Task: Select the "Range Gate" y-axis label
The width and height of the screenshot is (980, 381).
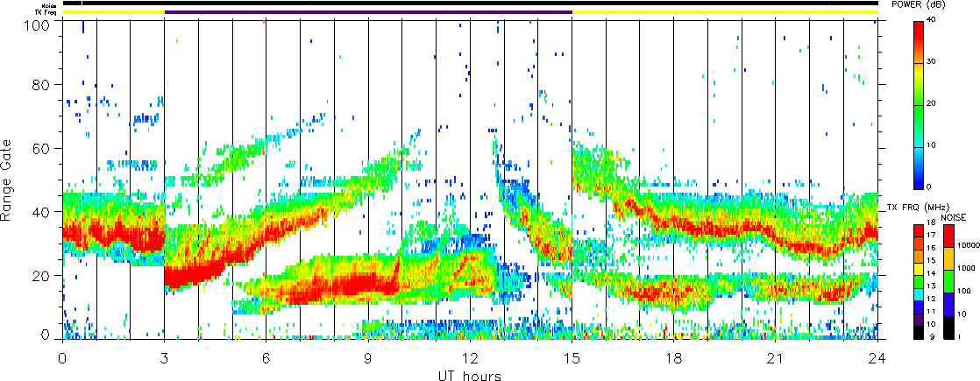Action: coord(8,180)
